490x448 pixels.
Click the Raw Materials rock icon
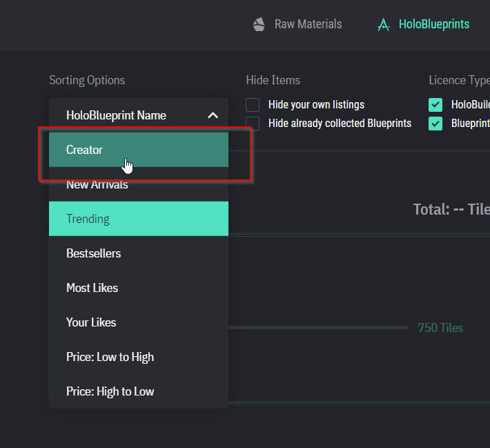pos(259,25)
